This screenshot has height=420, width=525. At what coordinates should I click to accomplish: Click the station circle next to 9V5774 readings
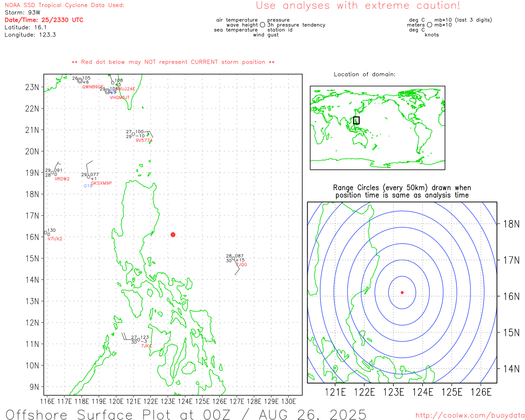coord(133,134)
